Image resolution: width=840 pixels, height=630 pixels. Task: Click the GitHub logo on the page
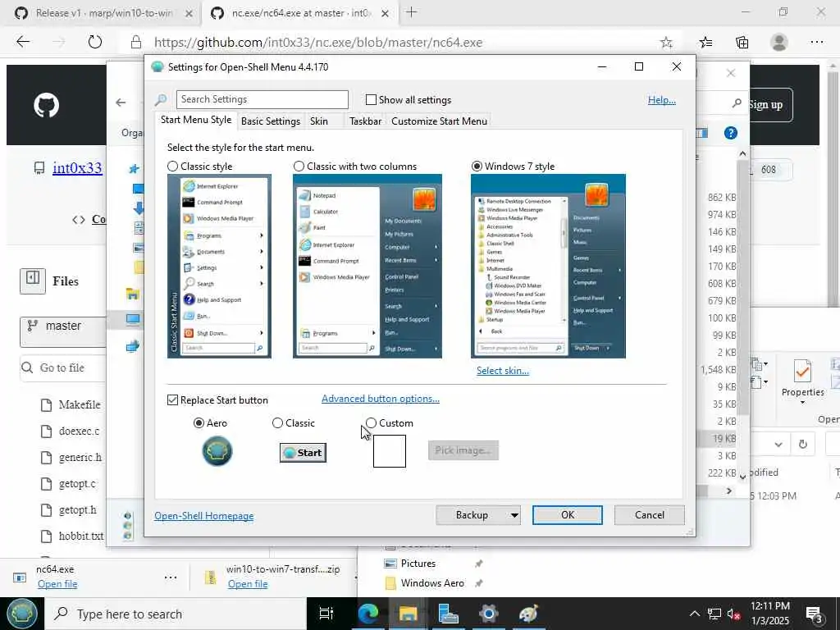pos(46,105)
